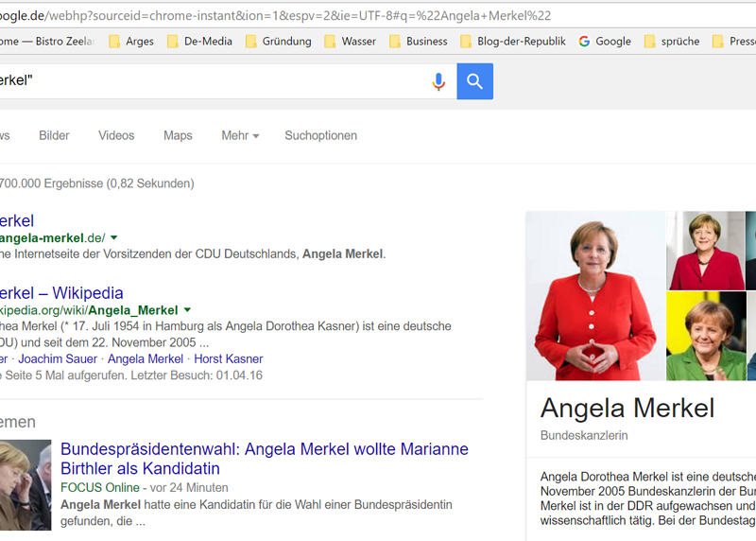Switch to the Bilder tab
This screenshot has width=756, height=541.
tap(54, 136)
